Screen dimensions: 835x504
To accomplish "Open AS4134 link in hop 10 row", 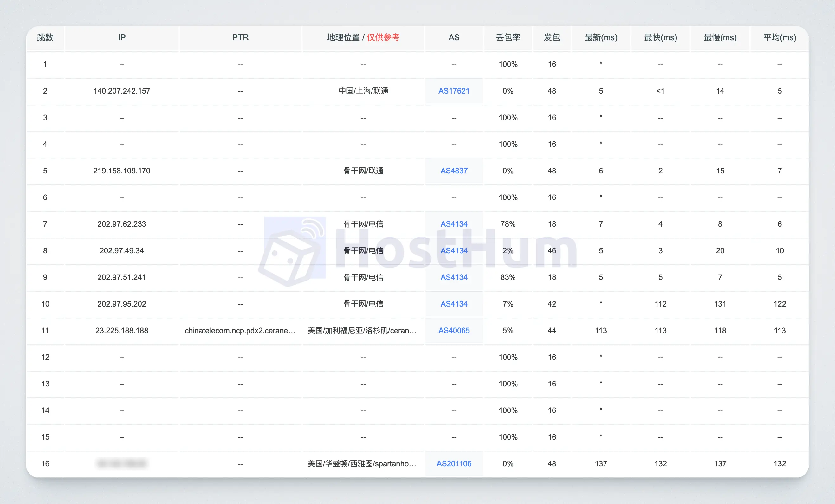I will tap(454, 304).
